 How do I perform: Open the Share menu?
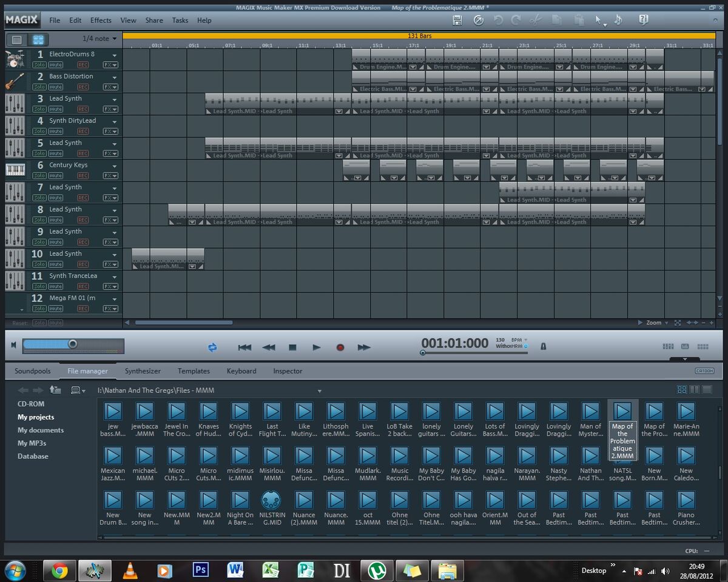pyautogui.click(x=154, y=20)
